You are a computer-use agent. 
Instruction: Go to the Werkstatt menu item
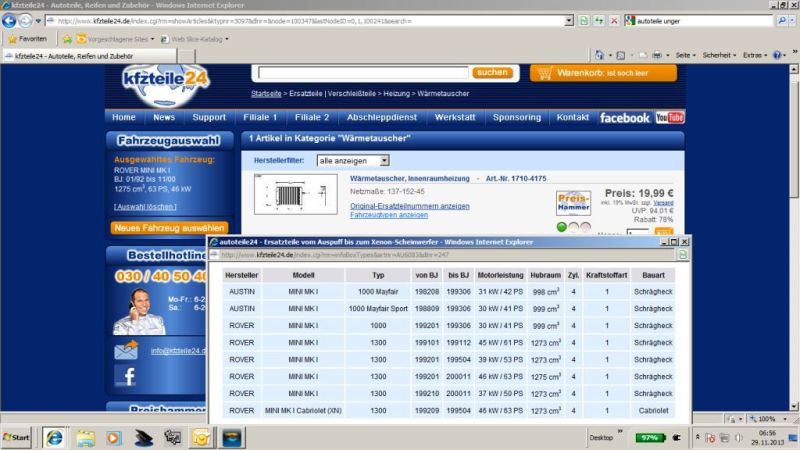pos(455,118)
